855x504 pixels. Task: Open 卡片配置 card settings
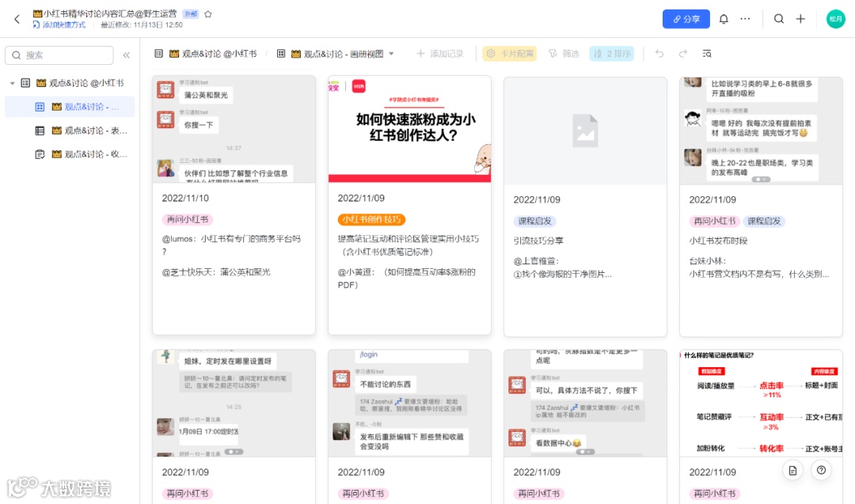coord(509,54)
